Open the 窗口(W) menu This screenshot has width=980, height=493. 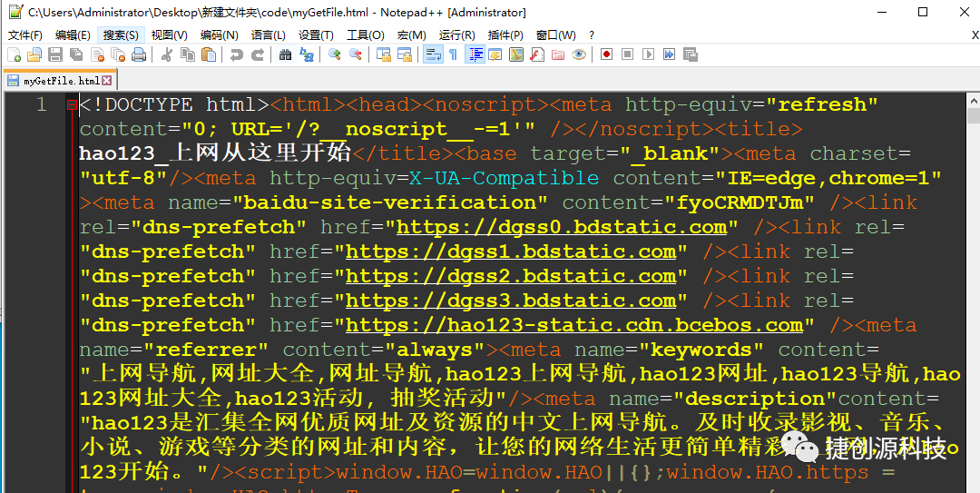(x=555, y=35)
